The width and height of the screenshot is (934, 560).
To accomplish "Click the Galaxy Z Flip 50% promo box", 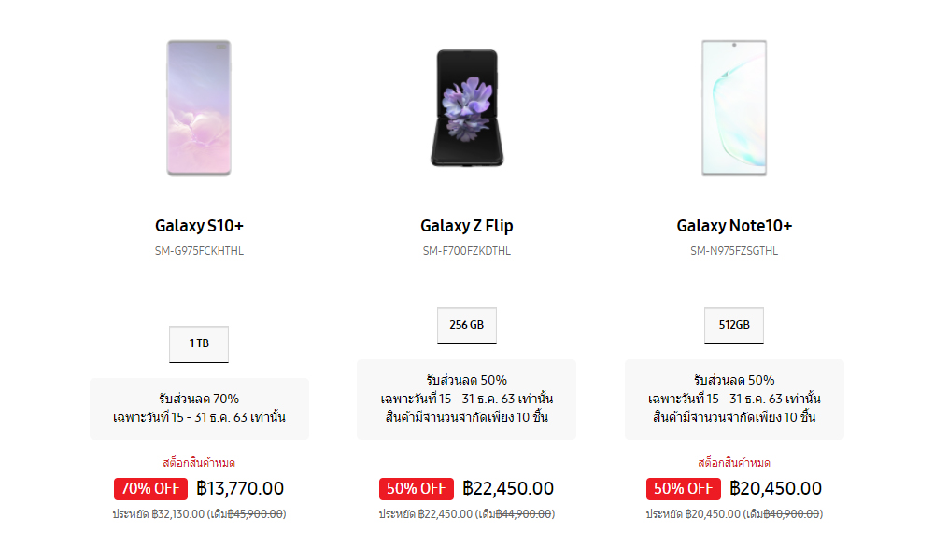I will (x=466, y=399).
